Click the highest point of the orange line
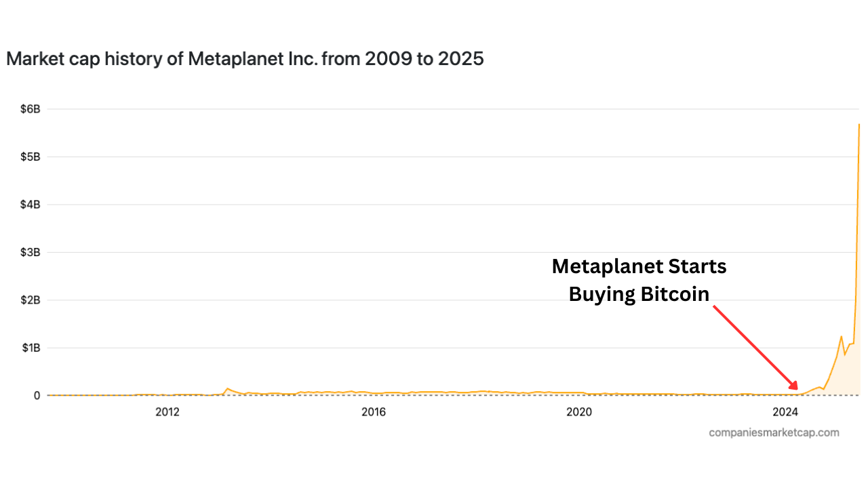This screenshot has width=868, height=488. 859,125
